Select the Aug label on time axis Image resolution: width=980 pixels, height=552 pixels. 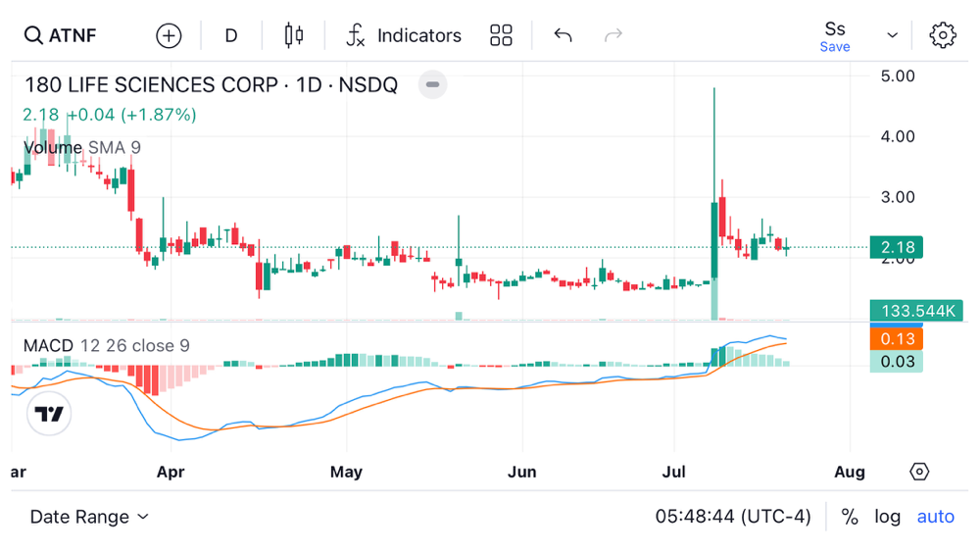[850, 472]
